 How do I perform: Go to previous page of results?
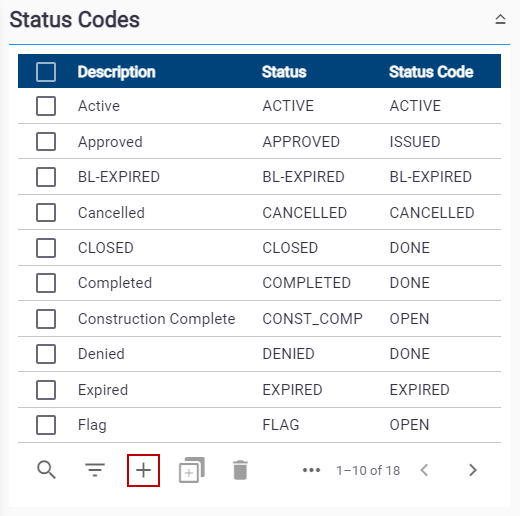[x=424, y=470]
